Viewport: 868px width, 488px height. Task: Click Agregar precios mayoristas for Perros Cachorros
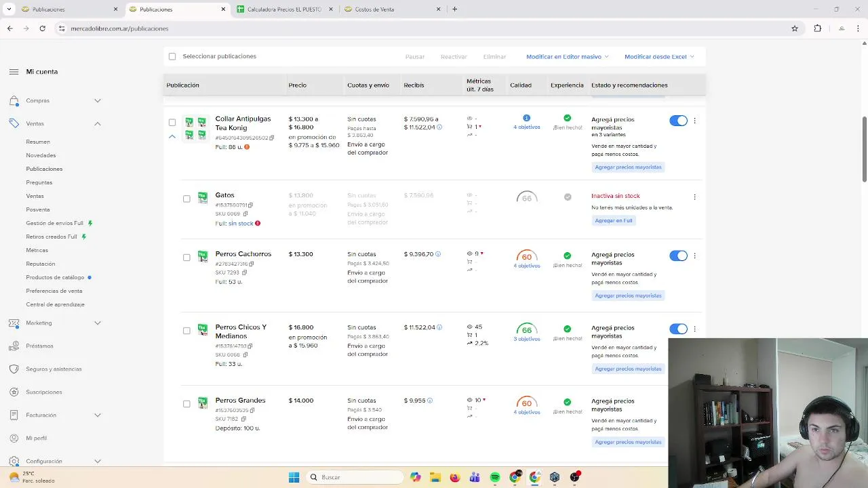(x=628, y=296)
